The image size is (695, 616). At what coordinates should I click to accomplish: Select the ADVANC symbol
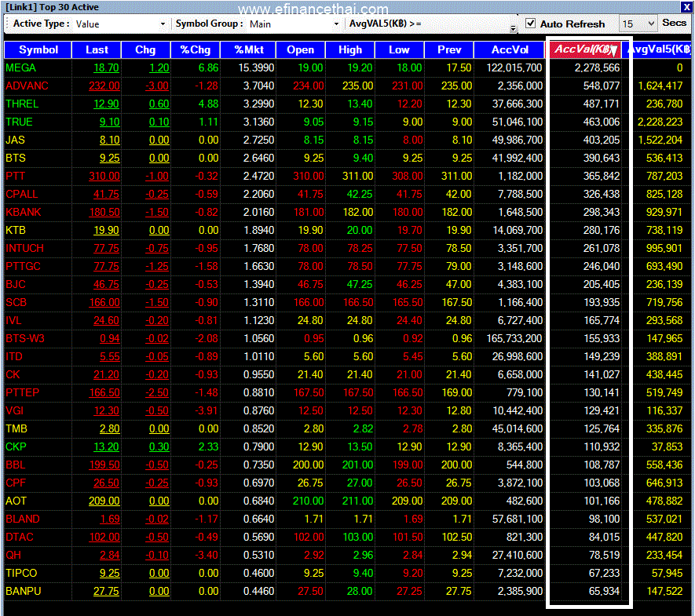(27, 86)
